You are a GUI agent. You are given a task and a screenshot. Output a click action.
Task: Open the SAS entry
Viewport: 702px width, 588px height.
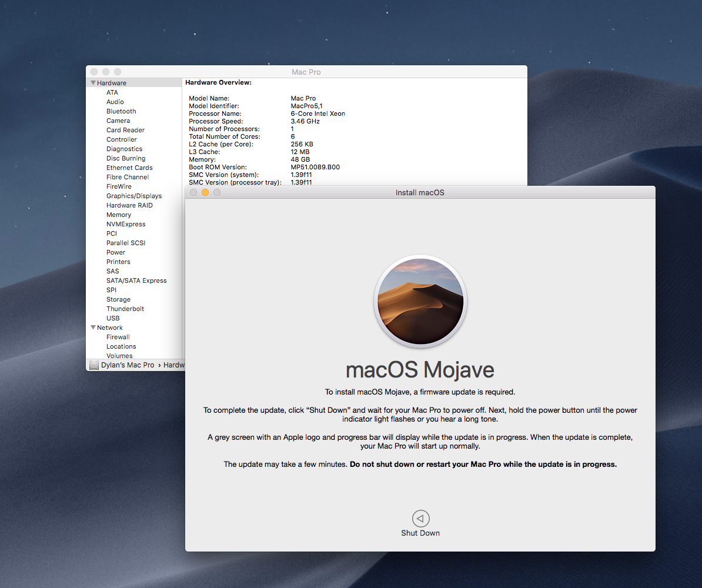point(113,271)
